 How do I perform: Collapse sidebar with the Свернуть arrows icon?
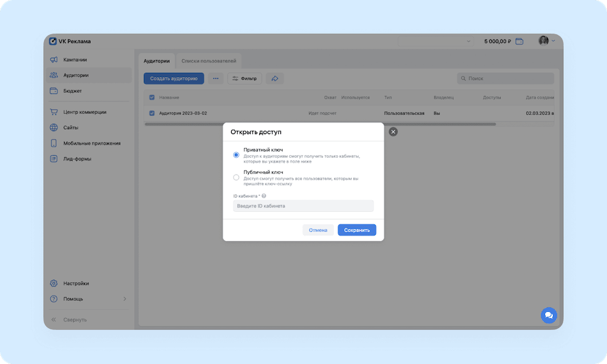tap(54, 320)
